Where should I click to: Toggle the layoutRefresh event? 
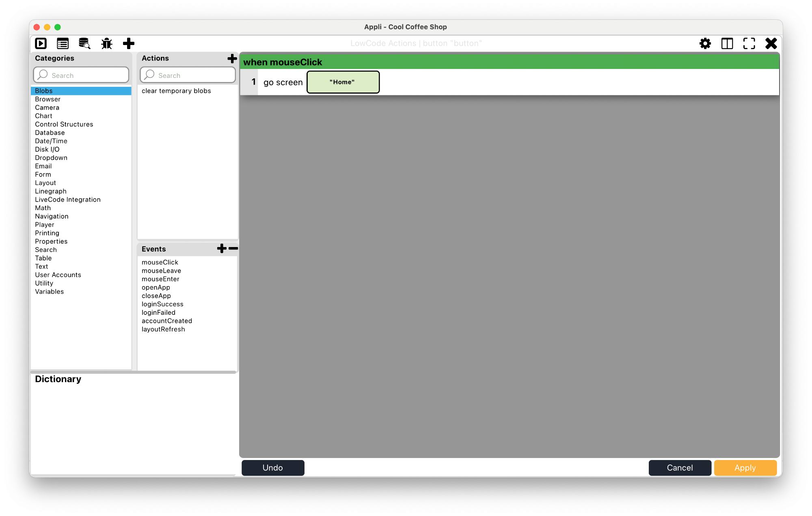click(163, 329)
